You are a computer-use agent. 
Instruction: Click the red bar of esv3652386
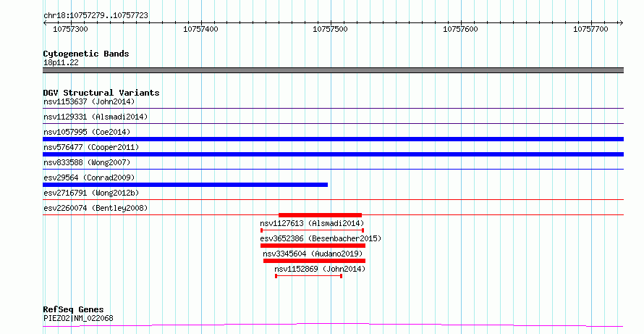[313, 246]
